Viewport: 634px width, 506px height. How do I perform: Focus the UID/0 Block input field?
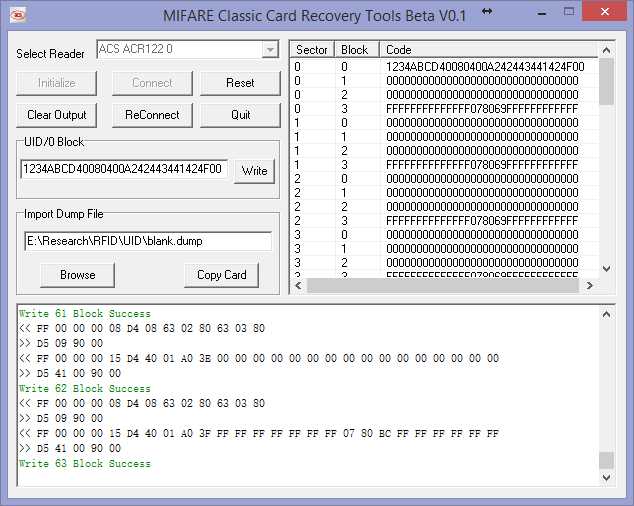pyautogui.click(x=124, y=169)
